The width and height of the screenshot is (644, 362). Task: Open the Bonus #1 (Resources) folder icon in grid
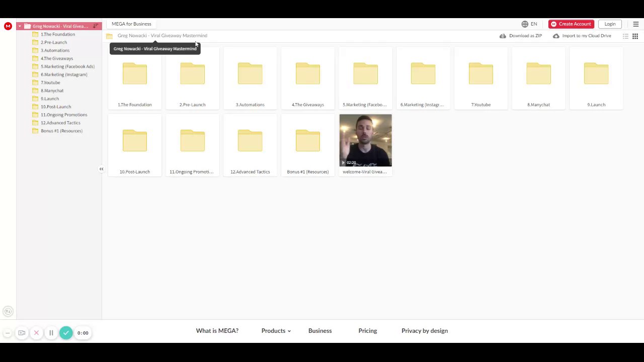click(x=308, y=141)
